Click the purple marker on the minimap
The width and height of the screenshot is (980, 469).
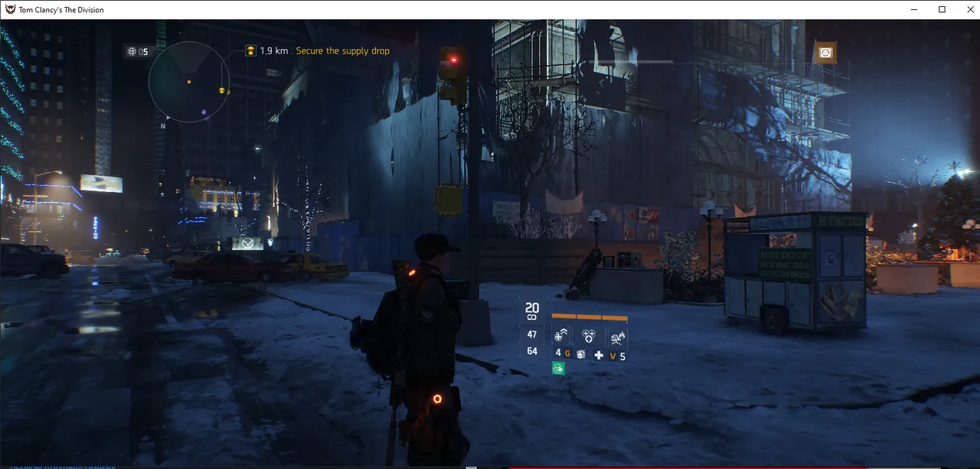204,112
